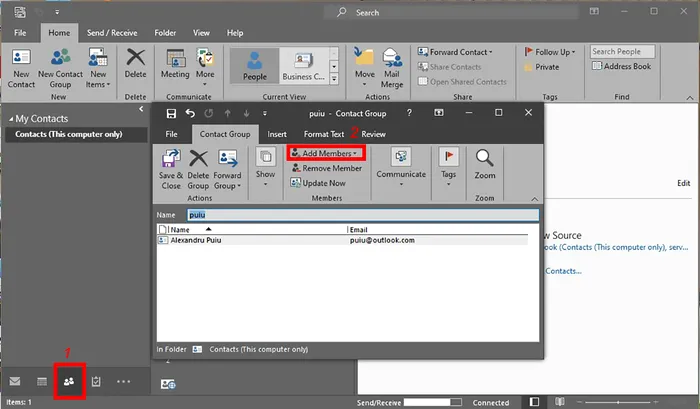Switch to the Review tab
Image resolution: width=700 pixels, height=409 pixels.
373,134
